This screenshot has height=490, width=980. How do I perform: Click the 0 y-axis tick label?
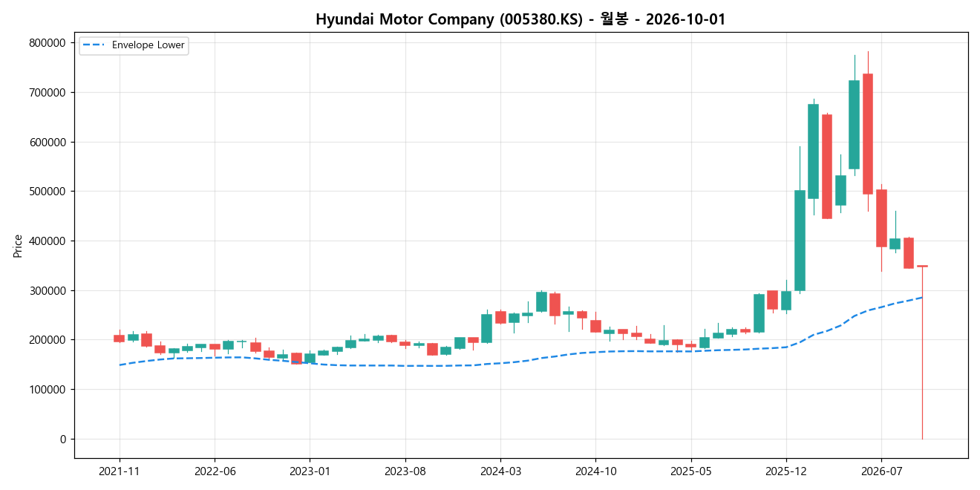pos(63,440)
